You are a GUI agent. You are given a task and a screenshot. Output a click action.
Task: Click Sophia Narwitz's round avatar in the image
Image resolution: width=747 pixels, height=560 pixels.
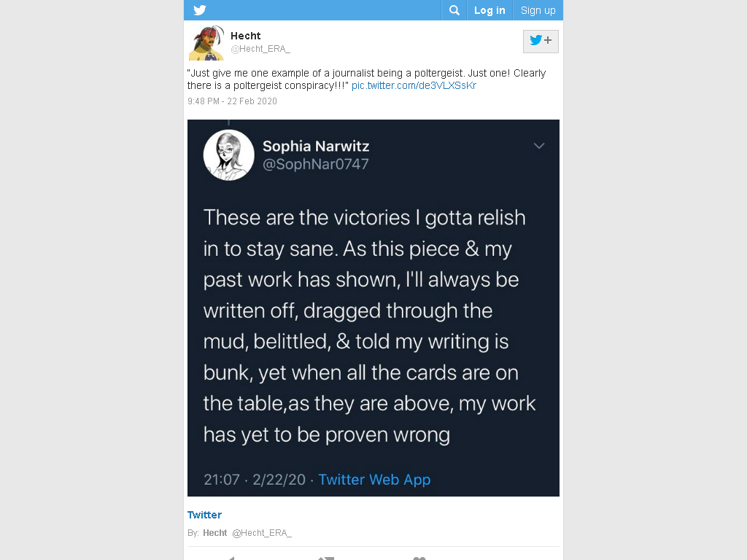(x=228, y=155)
